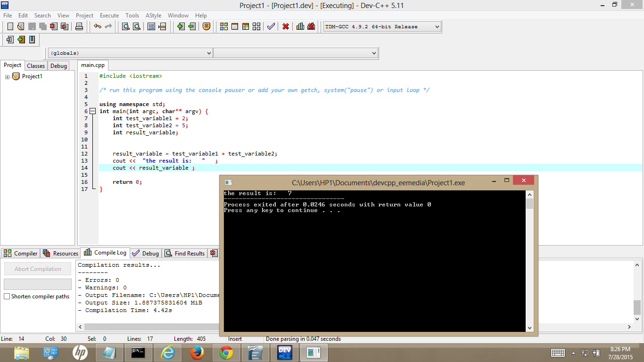Click the Abort Compilation button
The height and width of the screenshot is (362, 644).
38,269
